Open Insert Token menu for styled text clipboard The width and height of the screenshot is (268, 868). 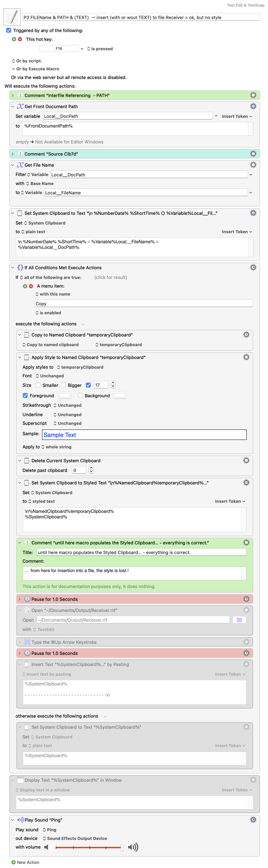pos(230,501)
